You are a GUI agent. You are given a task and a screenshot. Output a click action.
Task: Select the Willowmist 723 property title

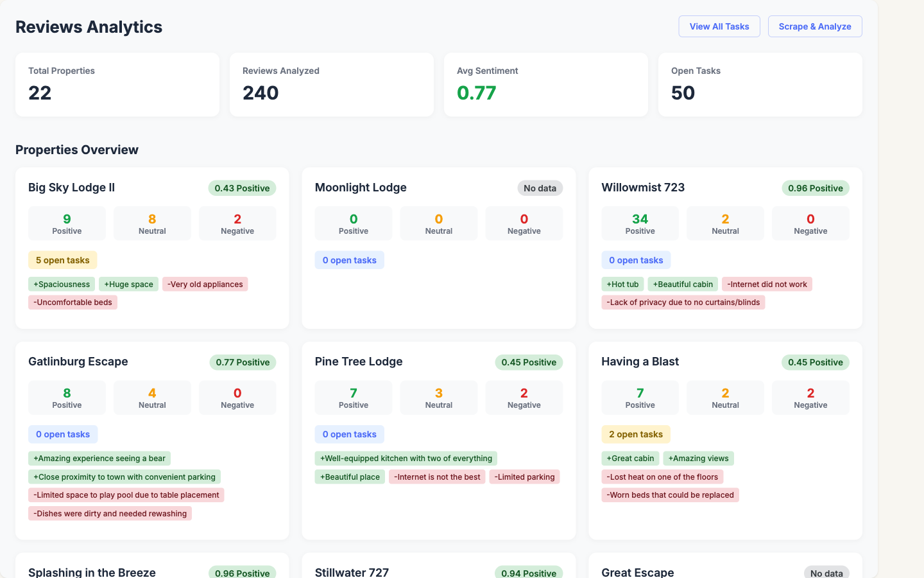point(643,188)
